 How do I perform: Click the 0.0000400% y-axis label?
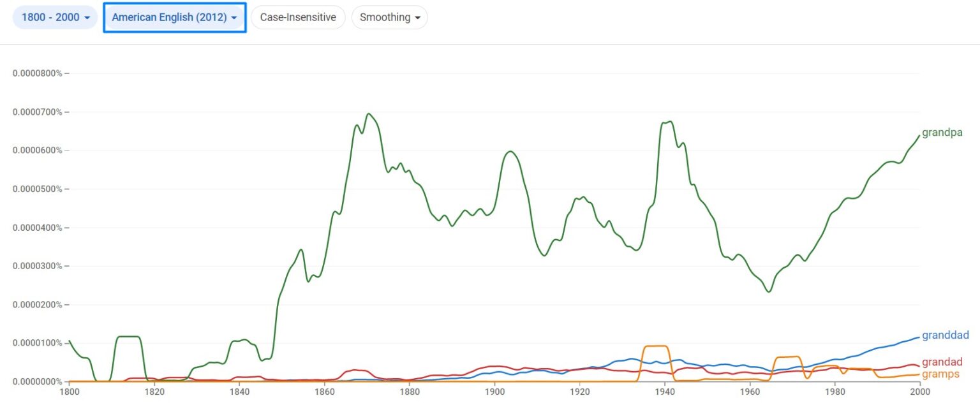(38, 228)
